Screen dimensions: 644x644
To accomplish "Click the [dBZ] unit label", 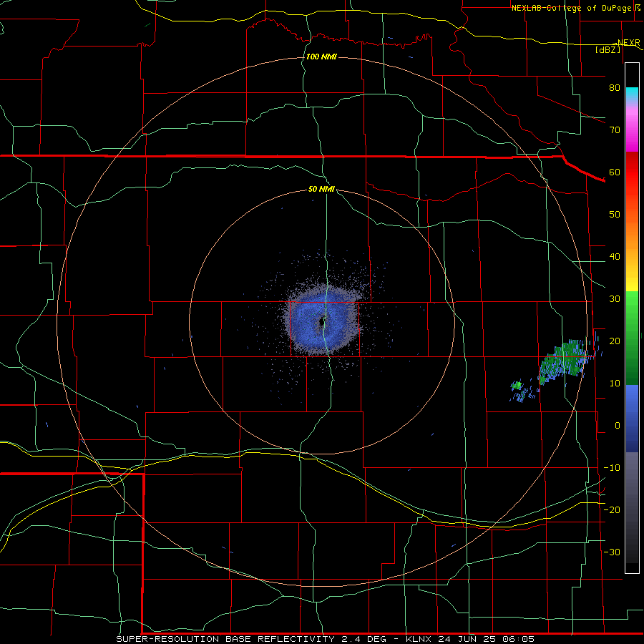I will click(608, 49).
